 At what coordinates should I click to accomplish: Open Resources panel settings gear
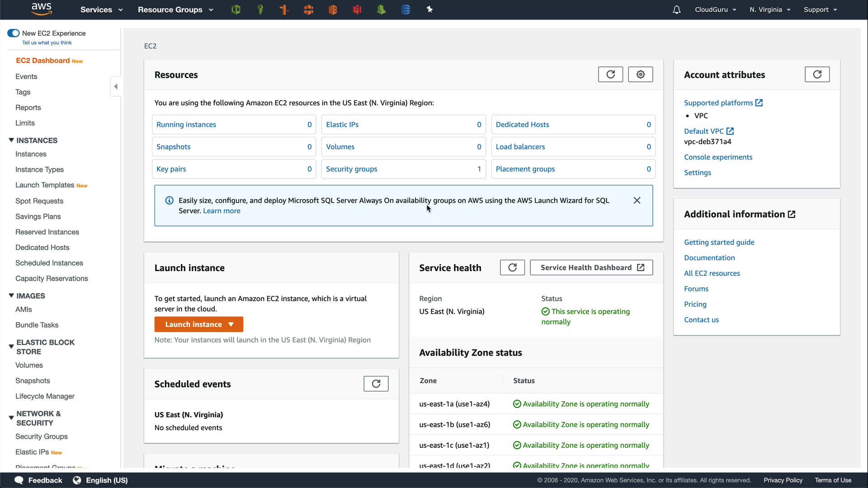(640, 75)
